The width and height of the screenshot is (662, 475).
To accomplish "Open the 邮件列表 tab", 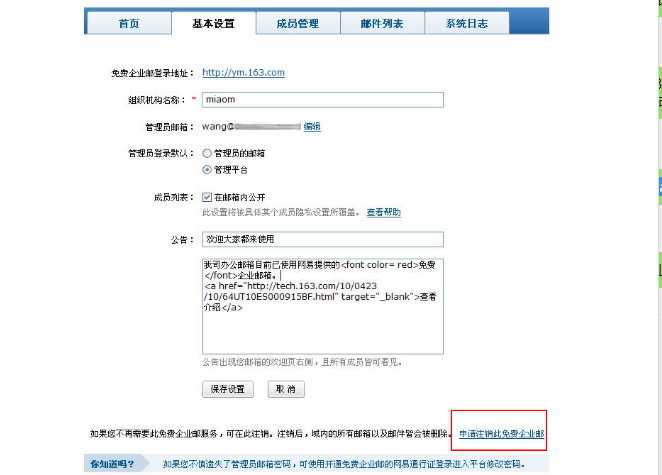I will pyautogui.click(x=381, y=23).
